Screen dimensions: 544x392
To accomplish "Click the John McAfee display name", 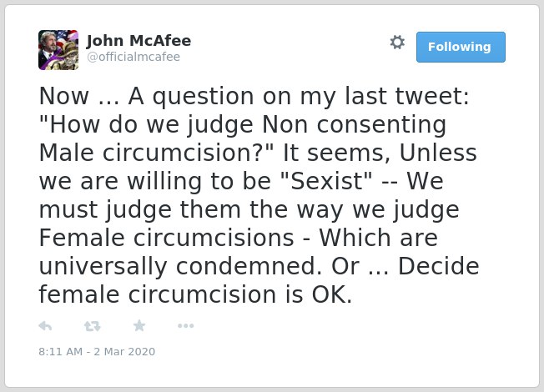I will [139, 41].
